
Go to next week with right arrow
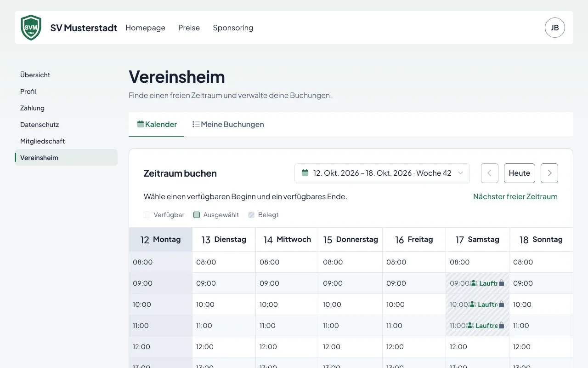pos(549,173)
